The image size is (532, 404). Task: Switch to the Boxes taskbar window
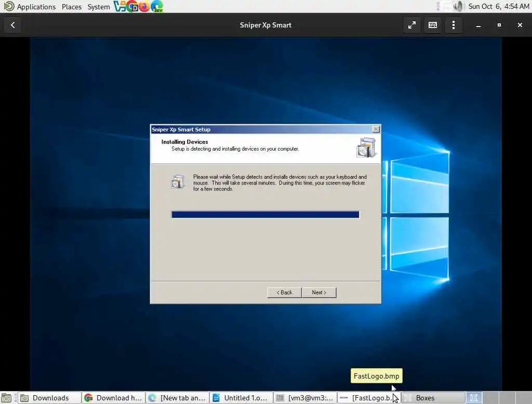(x=433, y=398)
